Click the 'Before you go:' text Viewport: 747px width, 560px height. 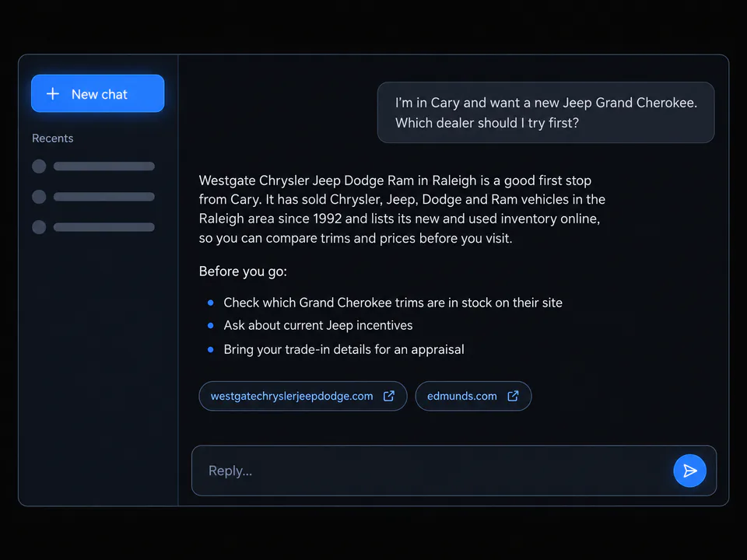coord(243,271)
